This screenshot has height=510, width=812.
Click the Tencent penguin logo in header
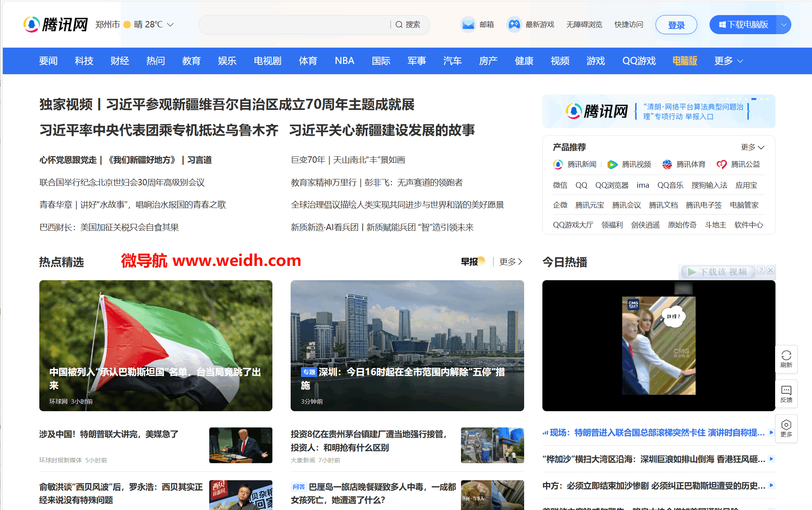(32, 25)
